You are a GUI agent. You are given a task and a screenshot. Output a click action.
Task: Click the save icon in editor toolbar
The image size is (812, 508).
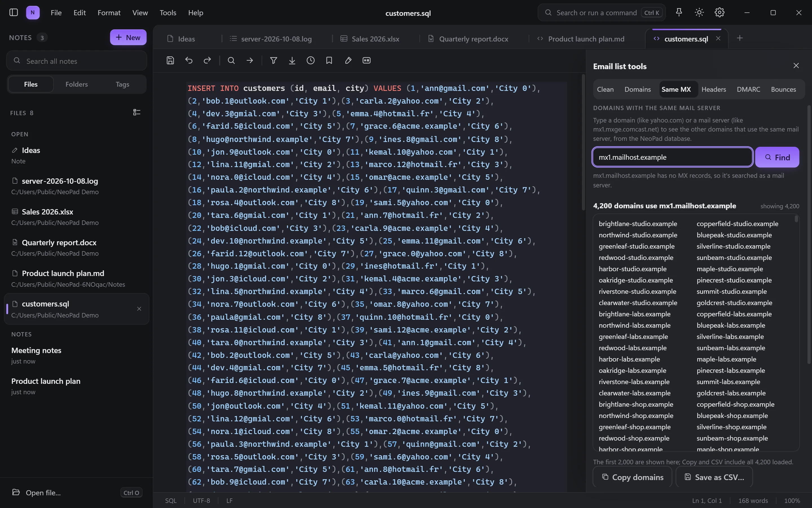[170, 60]
